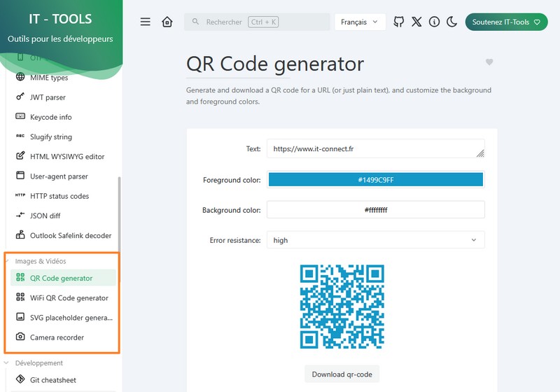The height and width of the screenshot is (392, 560).
Task: Open the About info icon
Action: click(434, 22)
